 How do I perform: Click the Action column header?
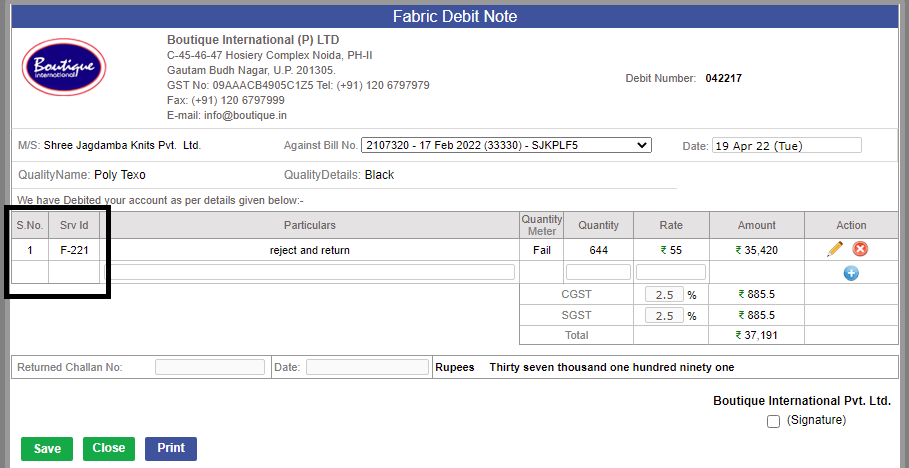(851, 225)
